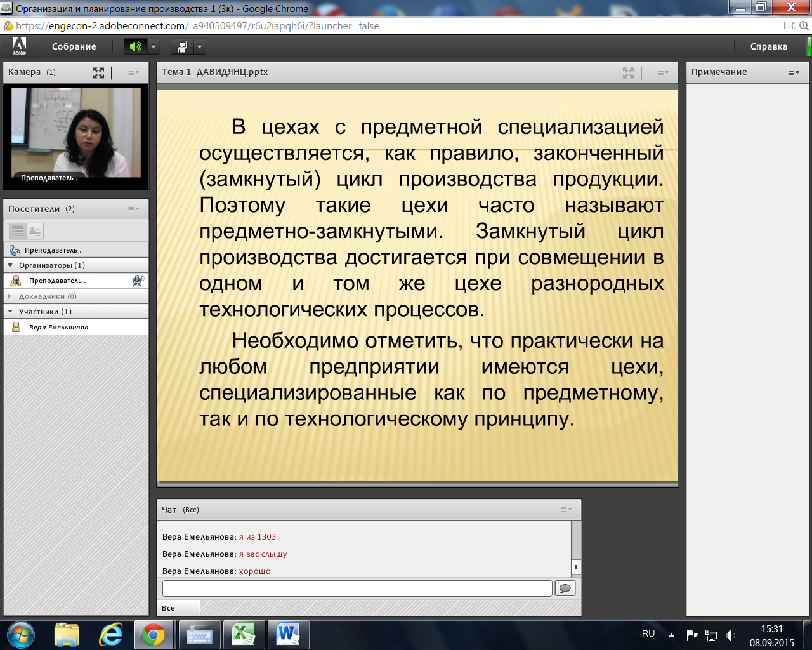Switch to Google Chrome in taskbar
The height and width of the screenshot is (650, 812).
click(x=153, y=635)
